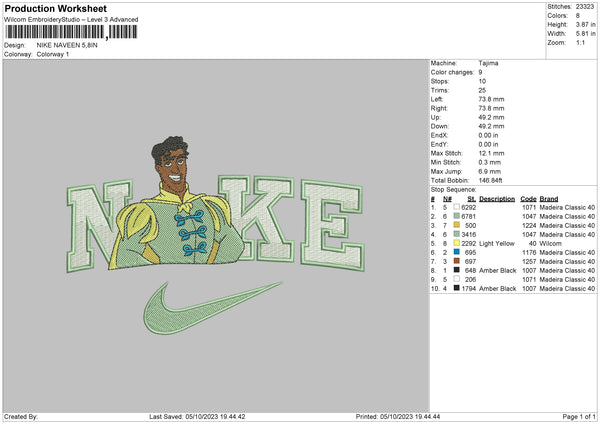Click the 'Stop Sequence:' heading
The height and width of the screenshot is (424, 600).
point(453,189)
